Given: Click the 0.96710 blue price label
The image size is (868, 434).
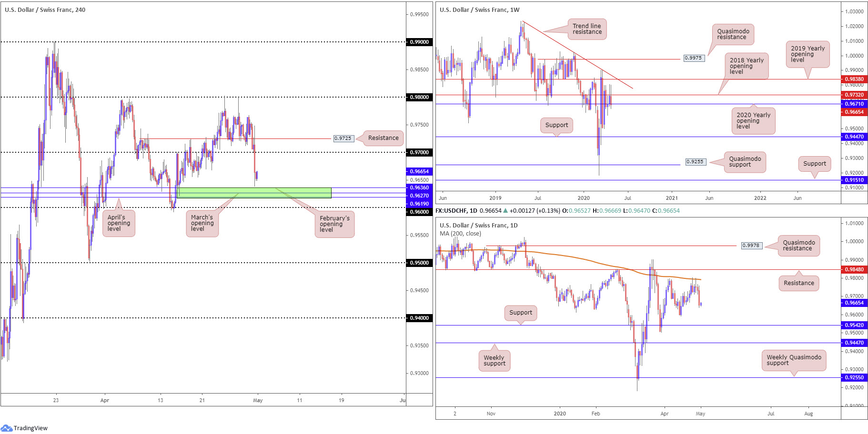Looking at the screenshot, I should coord(854,104).
